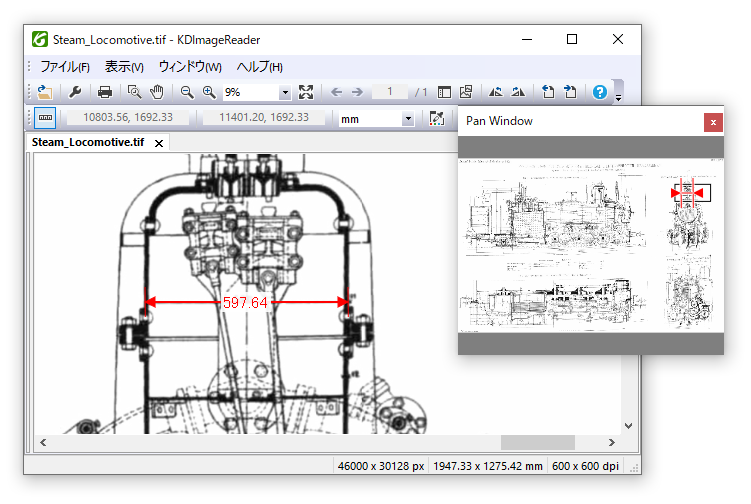Viewport: 751px width, 504px height.
Task: Open the ファイル(F) menu
Action: pos(65,67)
